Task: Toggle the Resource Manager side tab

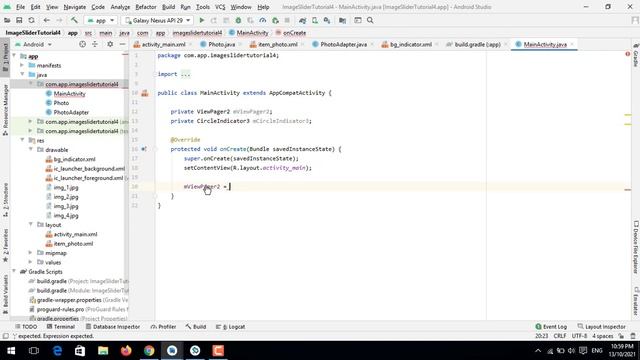Action: [5, 110]
